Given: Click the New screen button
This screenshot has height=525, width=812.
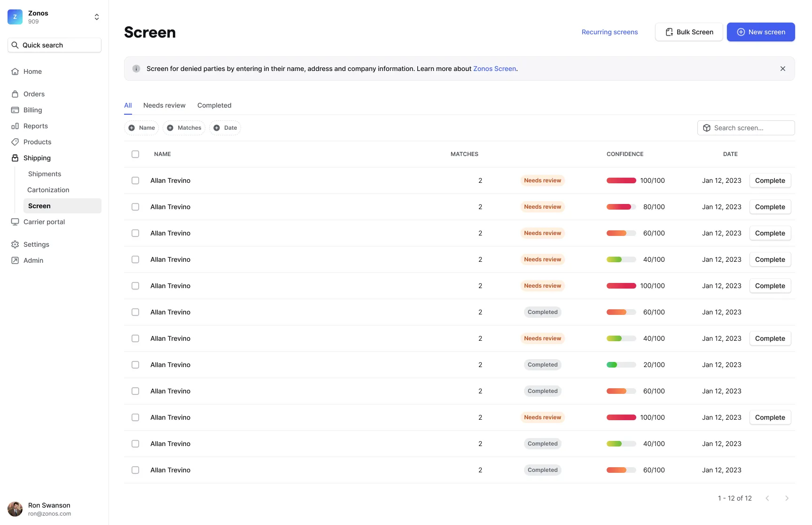Looking at the screenshot, I should coord(760,32).
